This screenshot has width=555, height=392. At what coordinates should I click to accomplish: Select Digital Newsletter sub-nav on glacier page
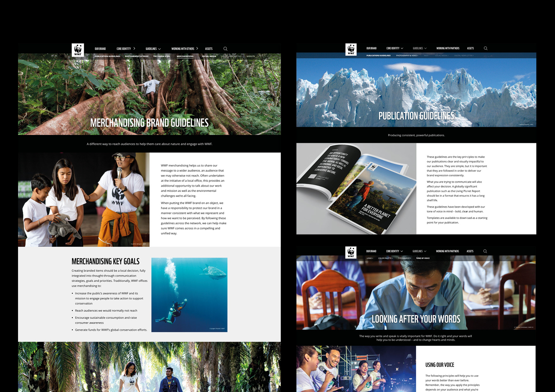coord(464,56)
